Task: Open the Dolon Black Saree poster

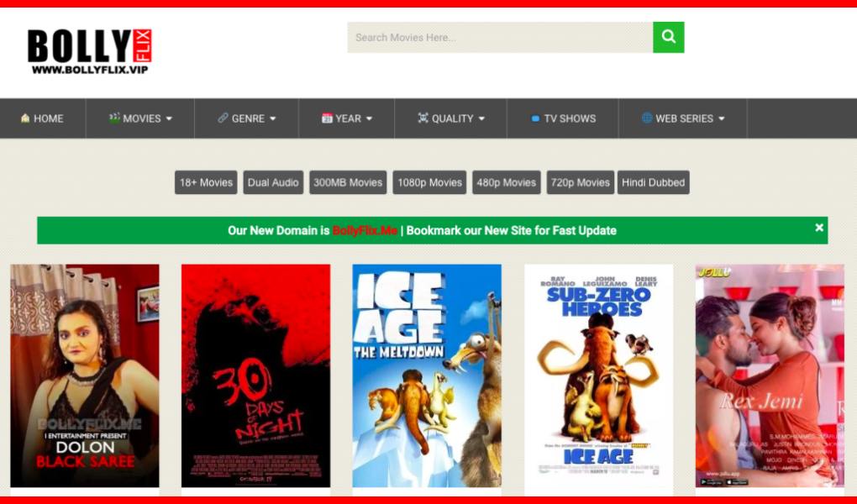Action: (x=85, y=375)
